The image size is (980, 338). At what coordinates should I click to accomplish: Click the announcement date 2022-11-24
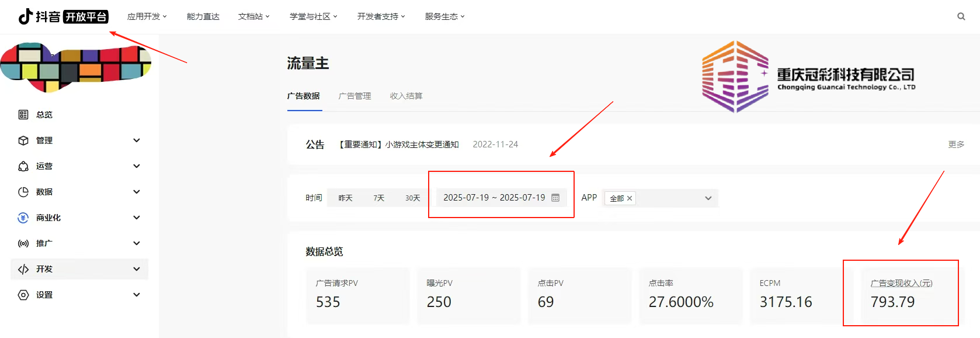click(x=495, y=144)
